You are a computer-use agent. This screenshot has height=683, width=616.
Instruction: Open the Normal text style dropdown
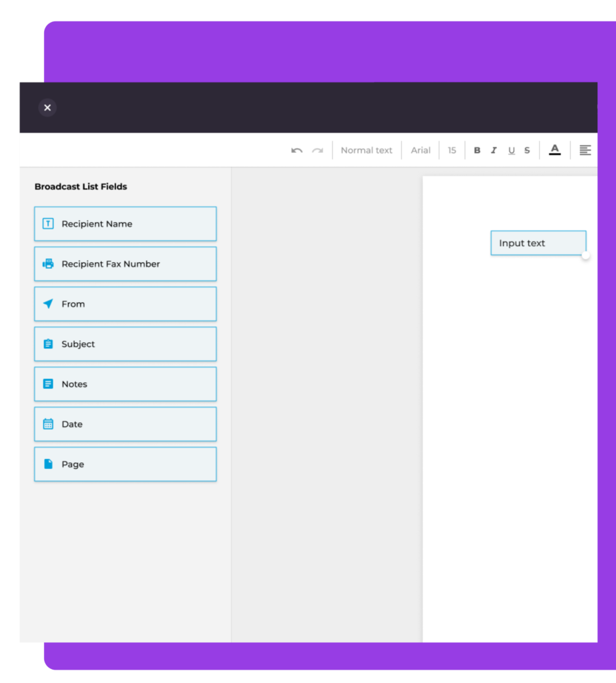coord(366,150)
